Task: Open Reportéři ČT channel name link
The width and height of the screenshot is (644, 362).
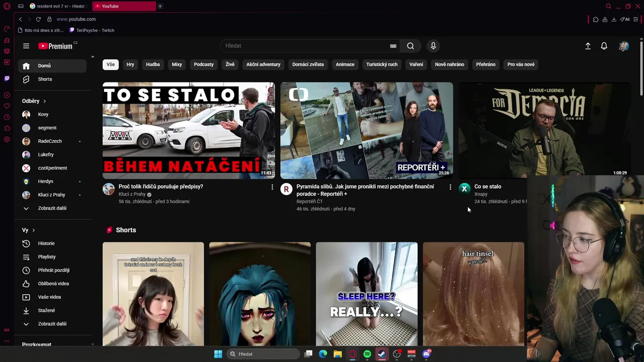Action: [x=309, y=202]
